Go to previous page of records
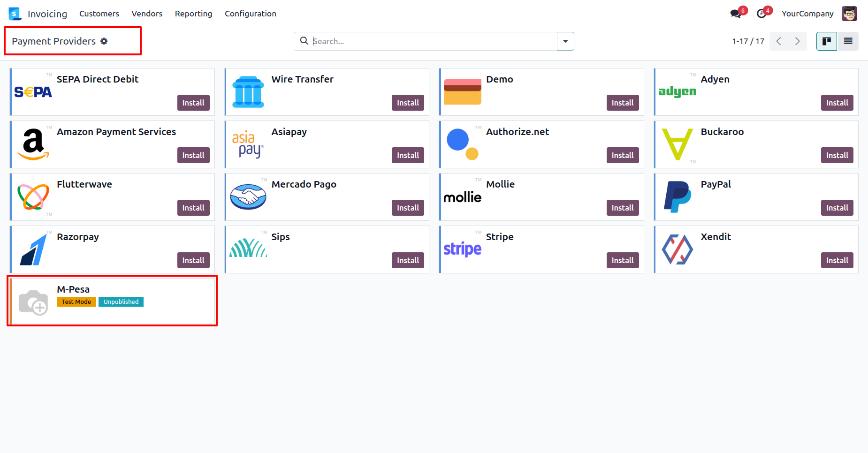Screen dimensions: 868x453 point(779,41)
